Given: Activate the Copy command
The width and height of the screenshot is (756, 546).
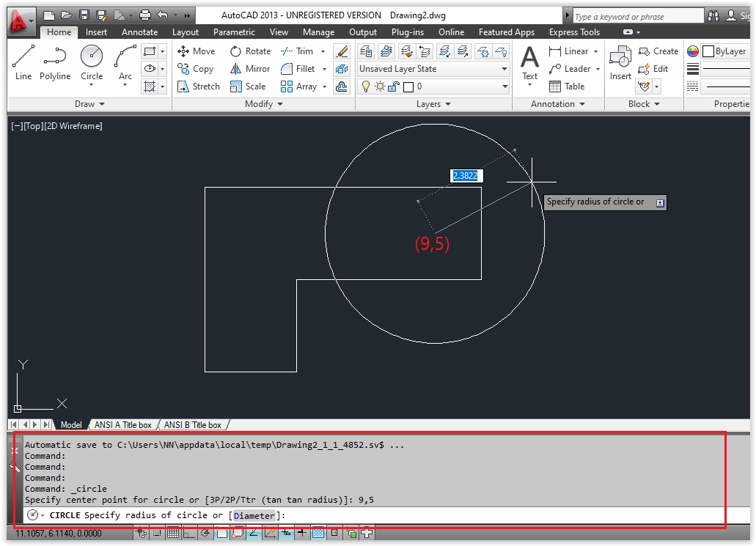Looking at the screenshot, I should [x=196, y=69].
